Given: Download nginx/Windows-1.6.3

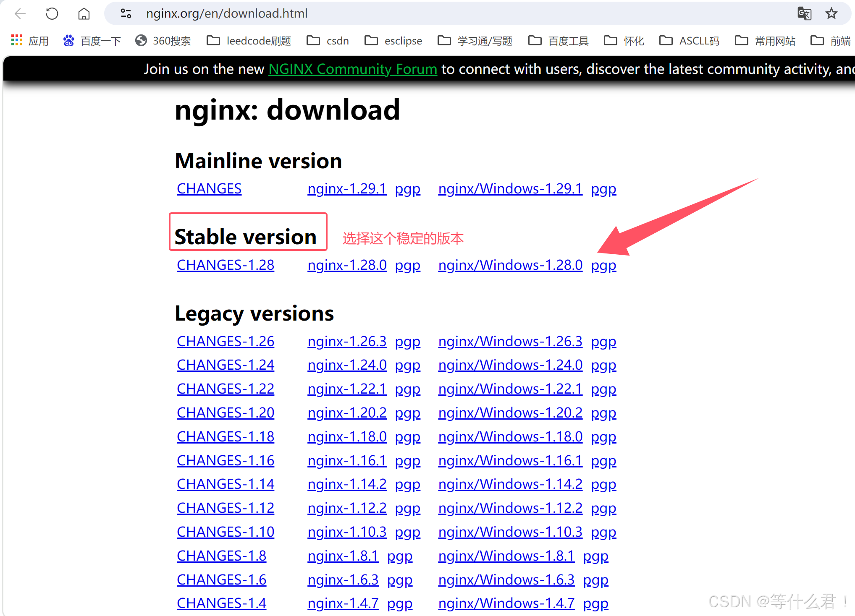Looking at the screenshot, I should [506, 580].
